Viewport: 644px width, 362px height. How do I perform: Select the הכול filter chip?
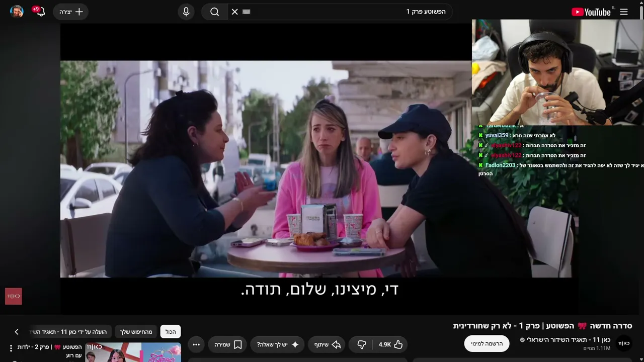(x=171, y=332)
